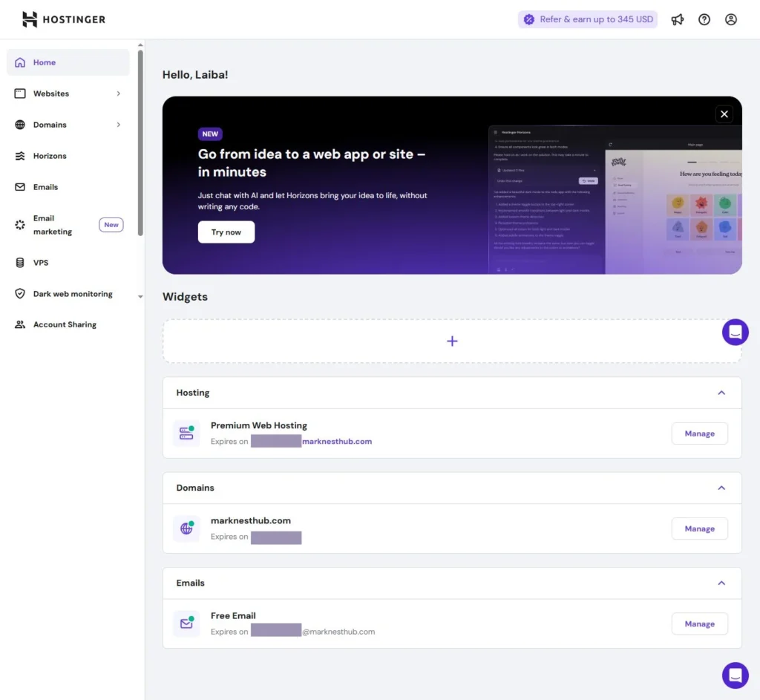760x700 pixels.
Task: Collapse the Domains widget section
Action: [721, 488]
